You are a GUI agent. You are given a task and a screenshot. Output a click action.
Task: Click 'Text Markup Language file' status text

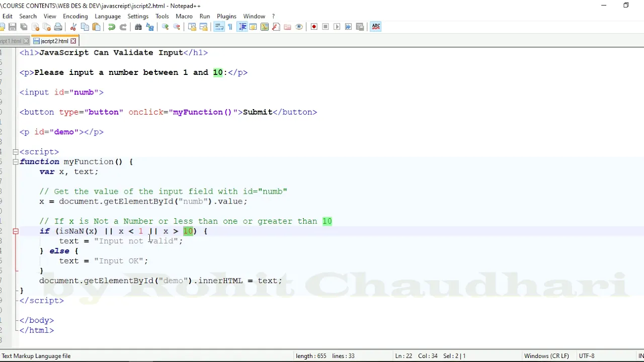(36, 356)
